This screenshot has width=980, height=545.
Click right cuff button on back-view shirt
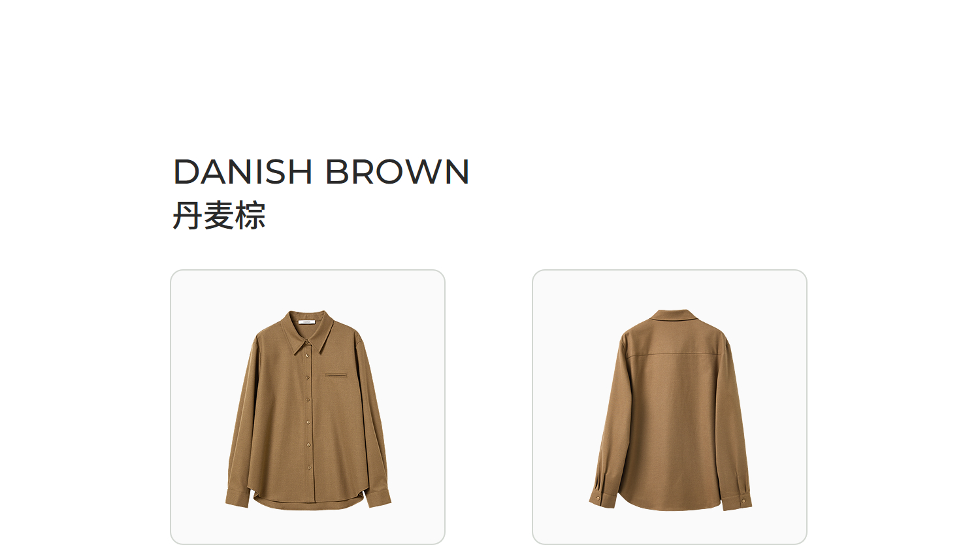coord(743,501)
